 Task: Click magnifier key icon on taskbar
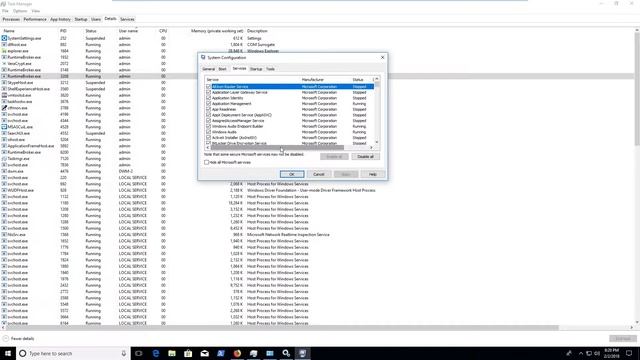286,353
